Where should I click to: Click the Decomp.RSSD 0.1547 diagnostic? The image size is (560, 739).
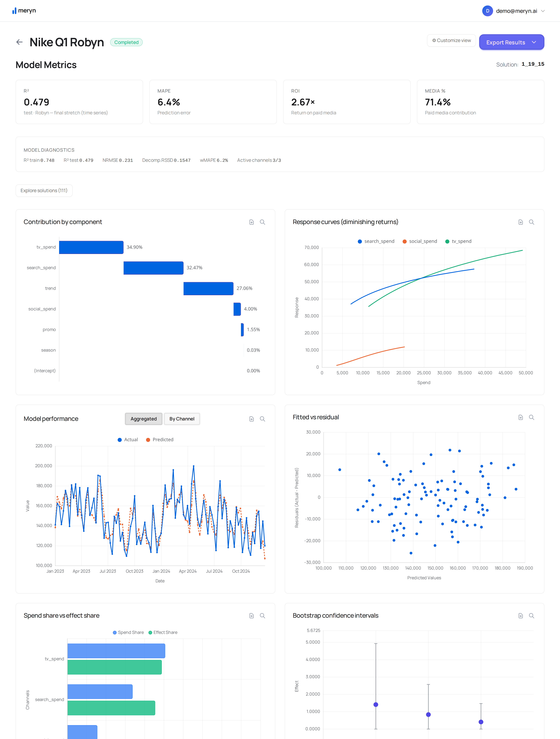click(166, 160)
